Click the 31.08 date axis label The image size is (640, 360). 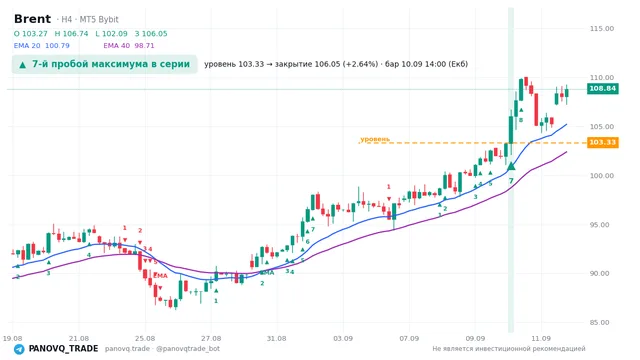coord(276,338)
